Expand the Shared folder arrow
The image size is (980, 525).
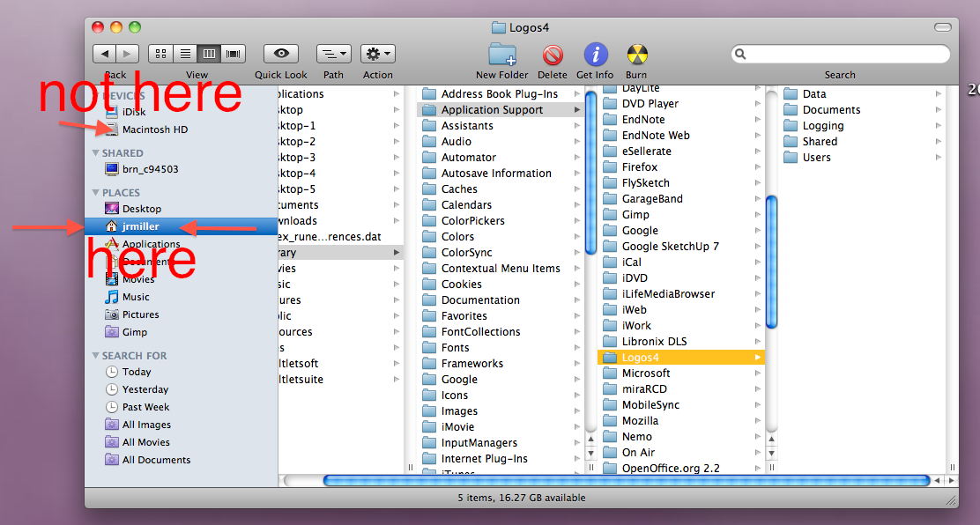click(938, 141)
